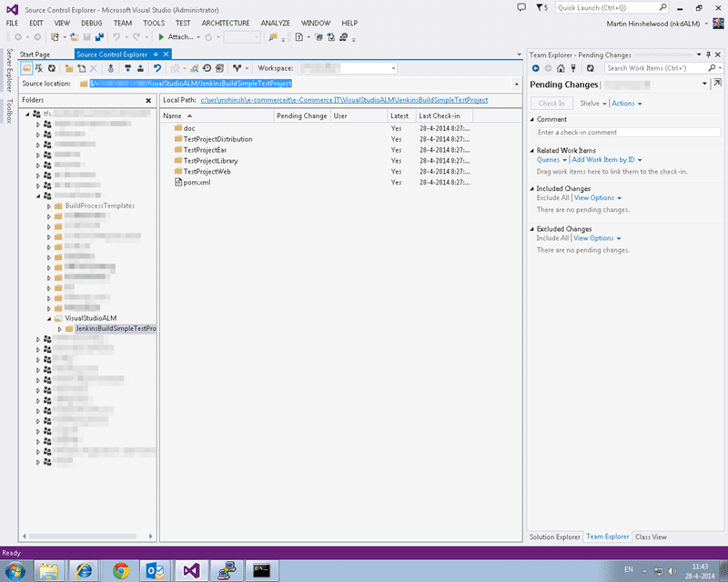Click the pop-out arrow beside Pending Changes

point(717,83)
